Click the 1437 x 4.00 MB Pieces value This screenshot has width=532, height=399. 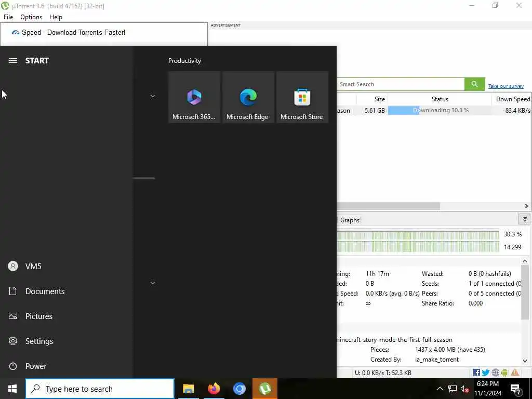pos(450,350)
